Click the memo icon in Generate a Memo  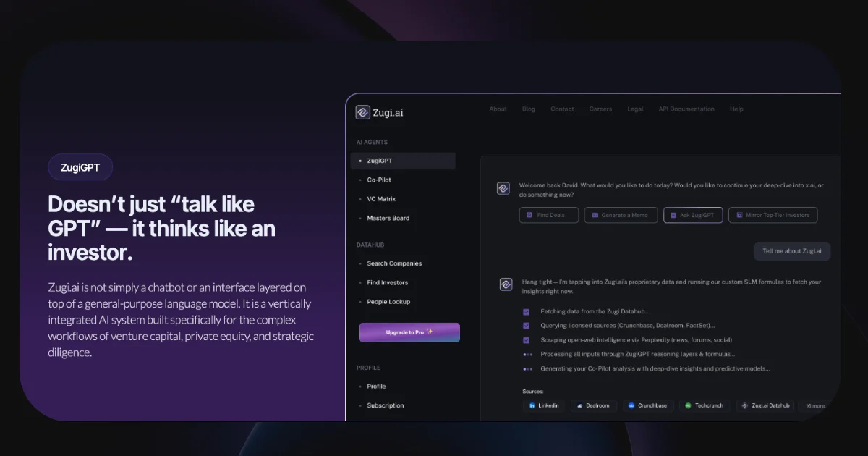coord(595,215)
